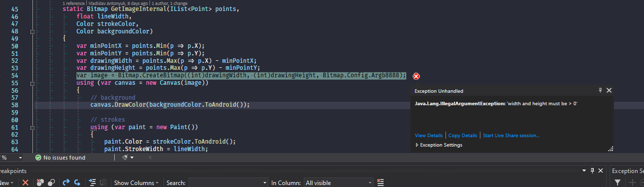Click the breakpoints export arrow icon
This screenshot has height=187, width=644.
66,183
